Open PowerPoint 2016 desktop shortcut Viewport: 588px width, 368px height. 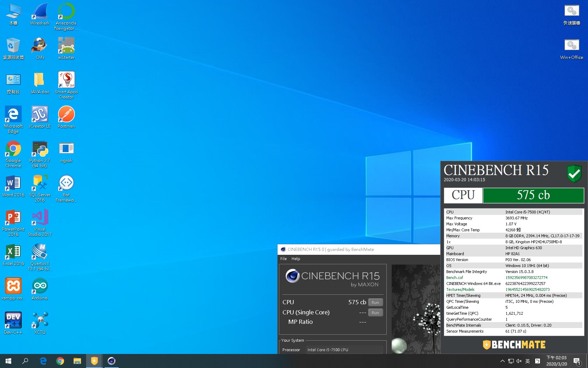(13, 223)
